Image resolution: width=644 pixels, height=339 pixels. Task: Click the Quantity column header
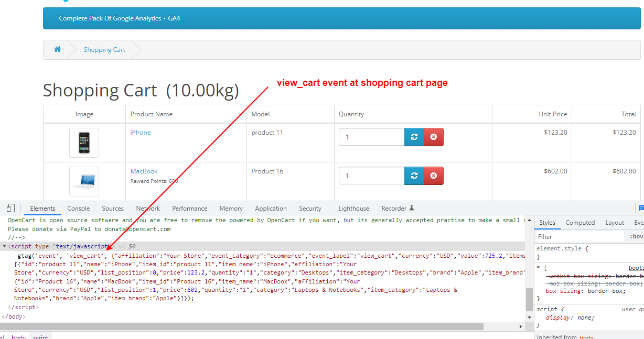[351, 114]
